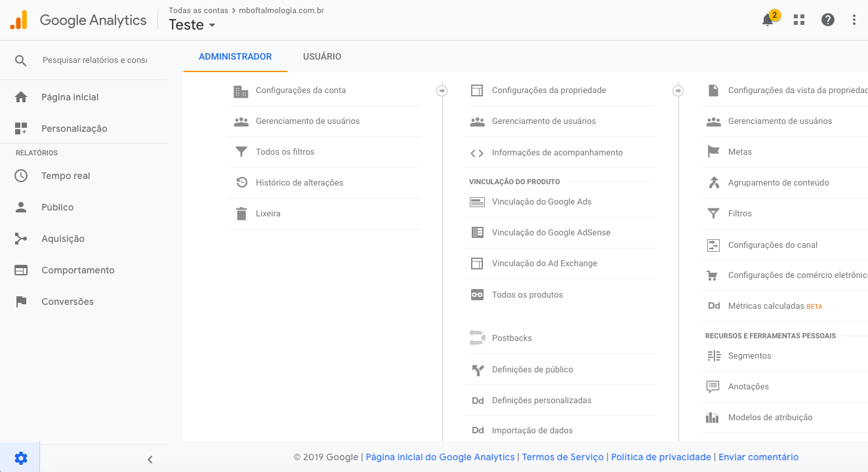Click the Histórico de alterações history icon

coord(241,183)
